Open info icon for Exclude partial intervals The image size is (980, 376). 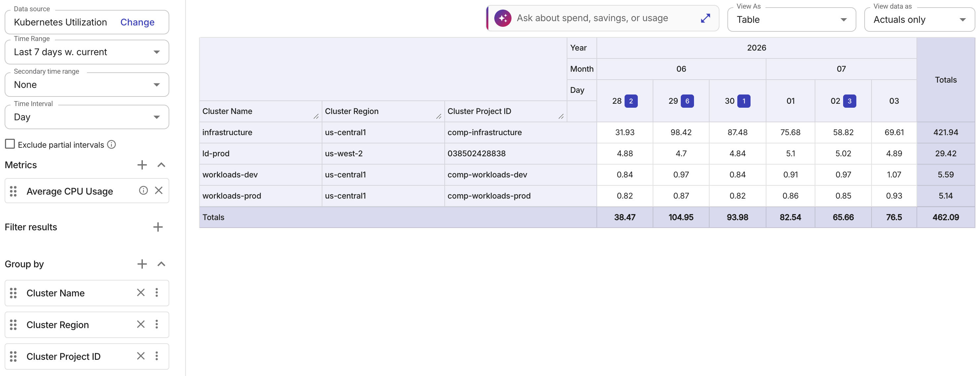(111, 144)
